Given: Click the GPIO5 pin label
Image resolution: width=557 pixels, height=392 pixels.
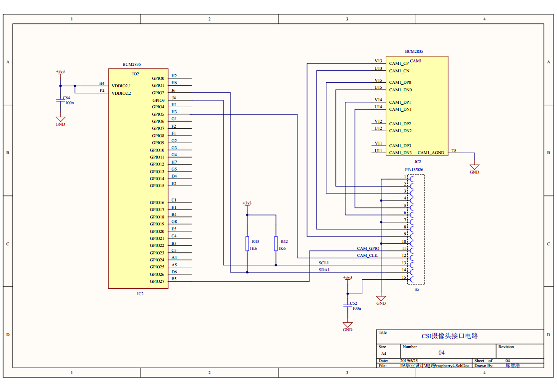Looking at the screenshot, I should (158, 114).
